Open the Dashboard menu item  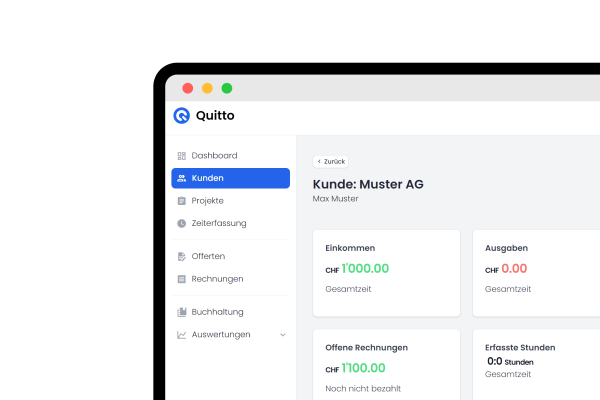pos(214,156)
